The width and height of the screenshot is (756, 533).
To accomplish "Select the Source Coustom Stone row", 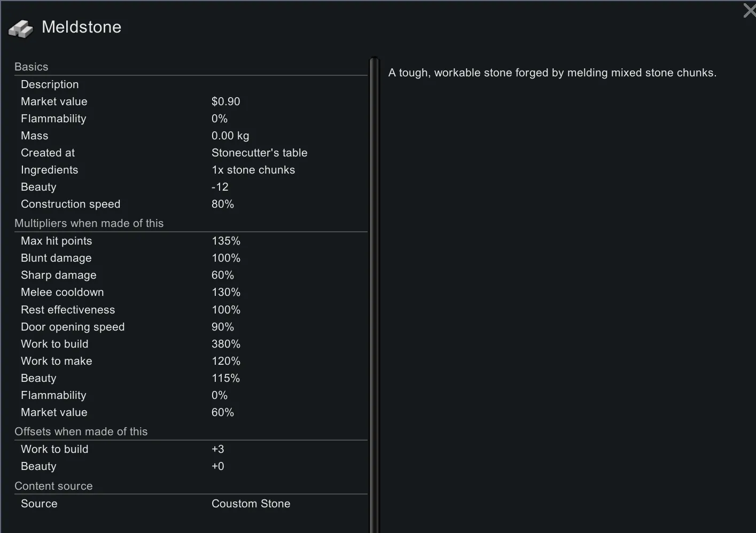I will pyautogui.click(x=190, y=504).
